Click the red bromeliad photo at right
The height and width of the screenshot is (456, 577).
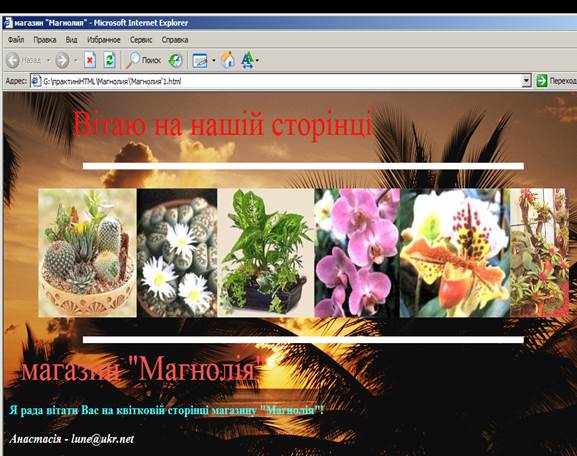(538, 253)
